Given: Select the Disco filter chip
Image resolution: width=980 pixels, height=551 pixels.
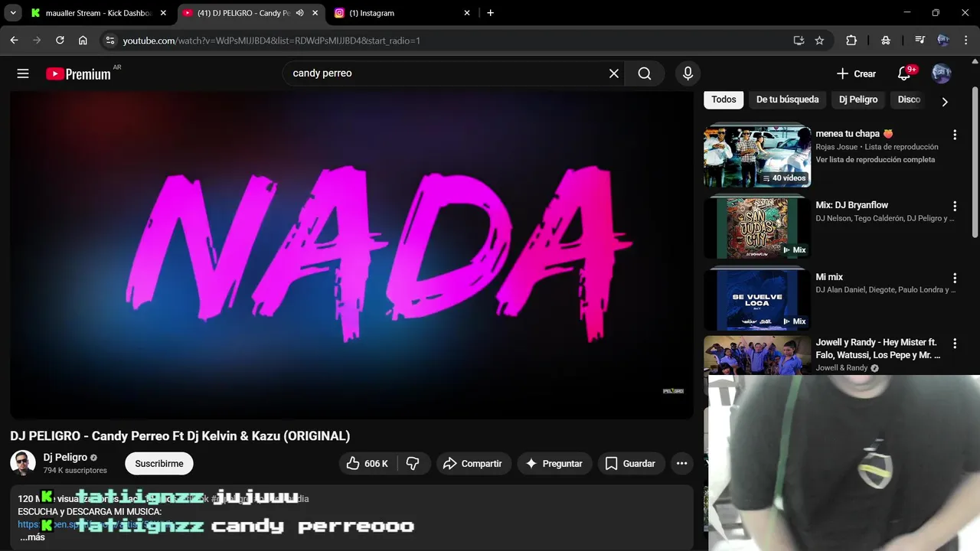Looking at the screenshot, I should (x=909, y=99).
